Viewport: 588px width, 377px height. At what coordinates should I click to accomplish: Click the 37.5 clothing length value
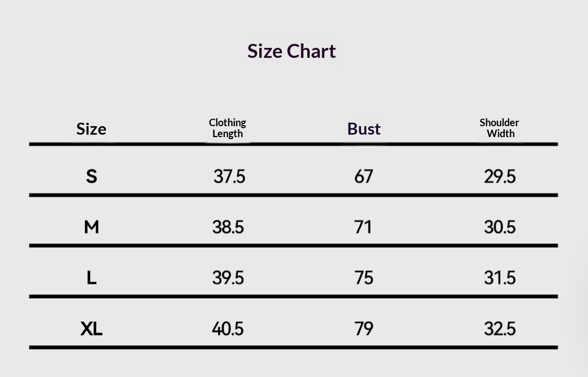(x=229, y=177)
